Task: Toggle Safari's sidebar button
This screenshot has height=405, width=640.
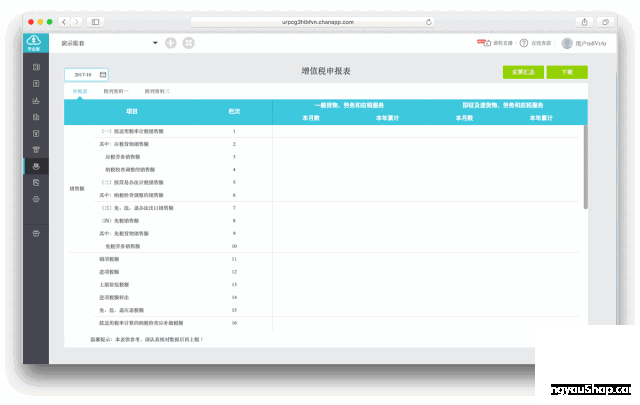Action: 95,22
